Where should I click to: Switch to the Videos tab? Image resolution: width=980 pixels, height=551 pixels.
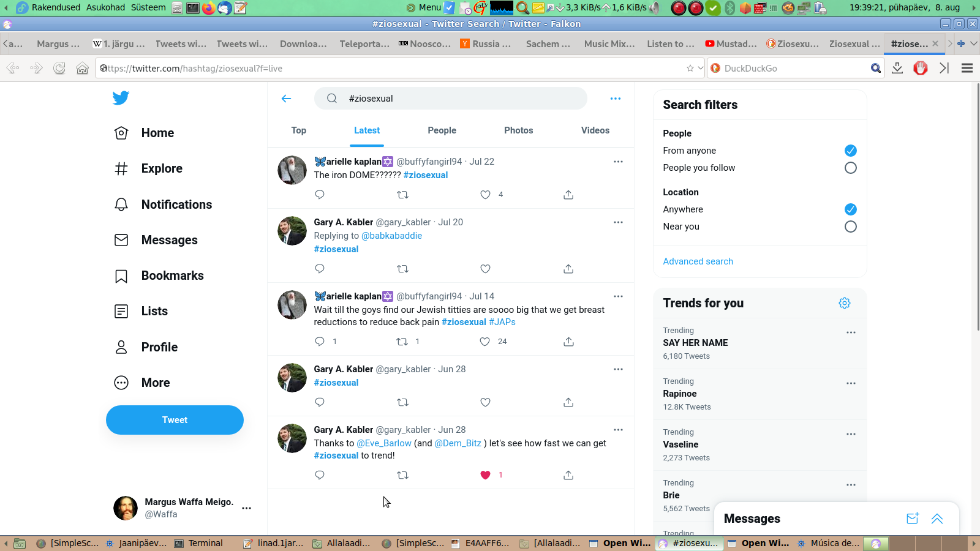coord(595,130)
